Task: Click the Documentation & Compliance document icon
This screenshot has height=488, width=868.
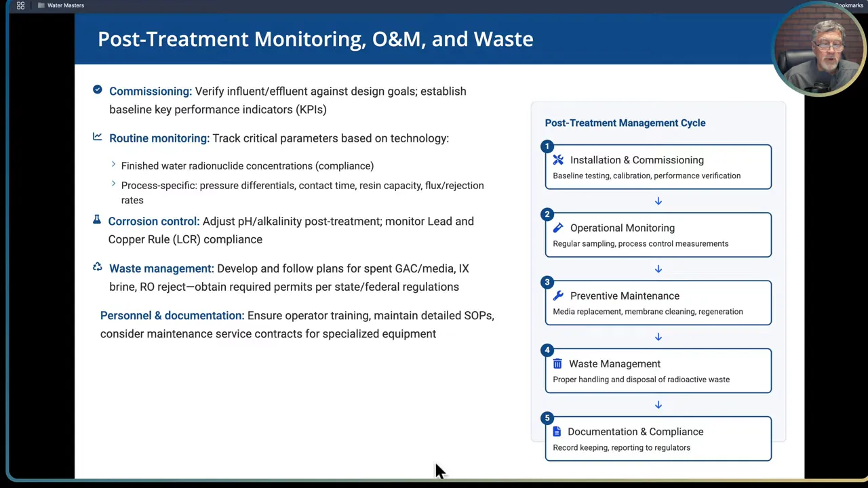Action: [x=557, y=432]
